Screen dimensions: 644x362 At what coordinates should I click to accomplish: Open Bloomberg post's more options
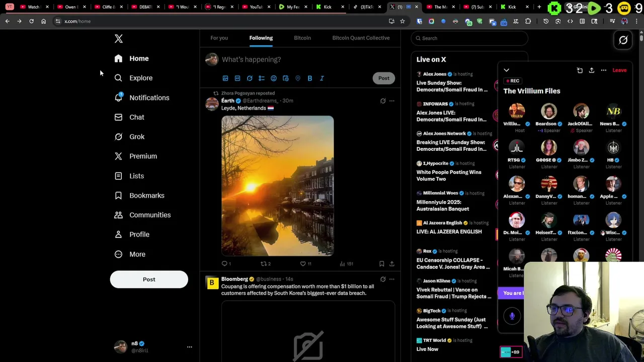[392, 279]
